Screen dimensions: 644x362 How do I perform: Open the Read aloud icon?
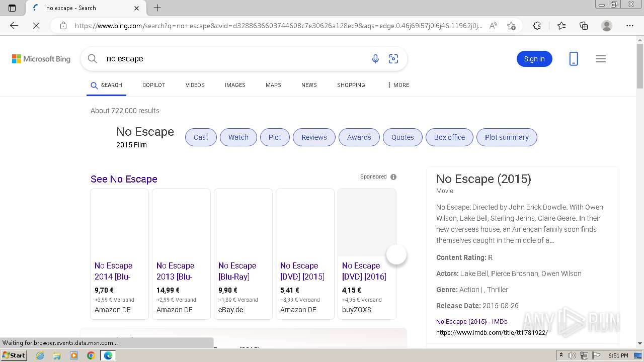[x=493, y=26]
